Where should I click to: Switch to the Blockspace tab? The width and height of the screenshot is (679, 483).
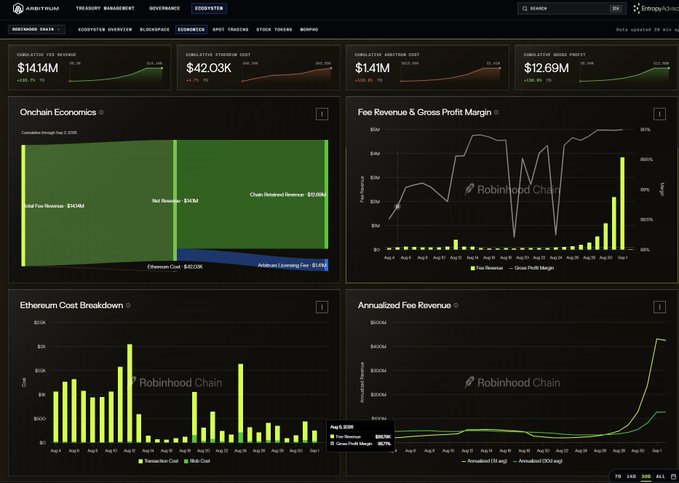(155, 29)
